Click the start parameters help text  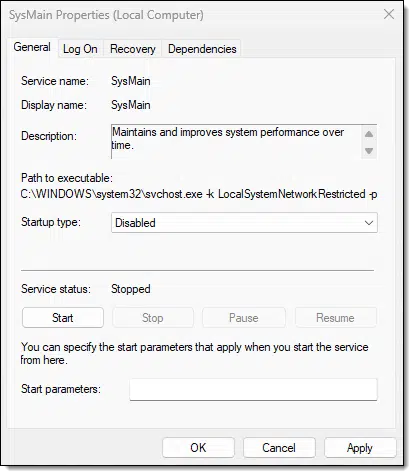pos(194,354)
